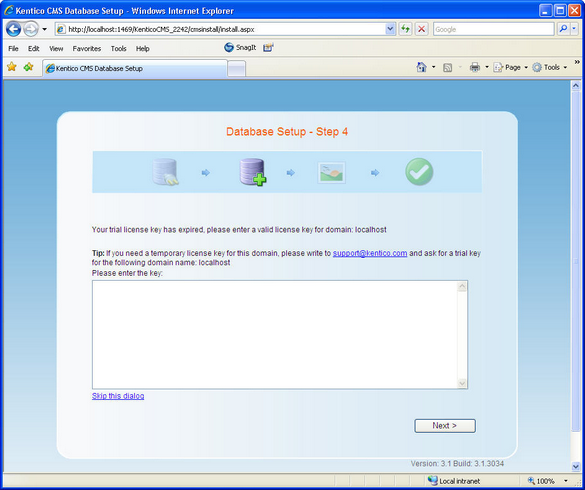Screen dimensions: 585x490
Task: Click the browser Back arrow button
Action: coord(13,29)
